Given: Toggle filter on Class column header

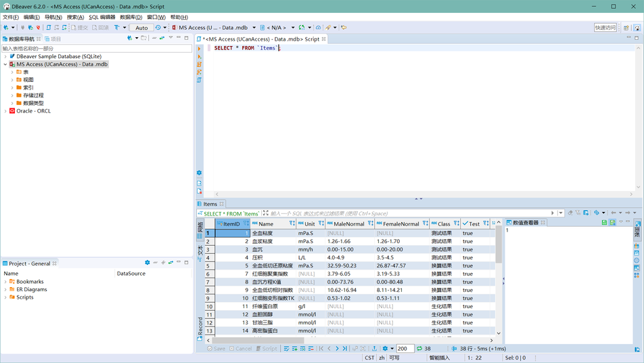Looking at the screenshot, I should coord(457,223).
